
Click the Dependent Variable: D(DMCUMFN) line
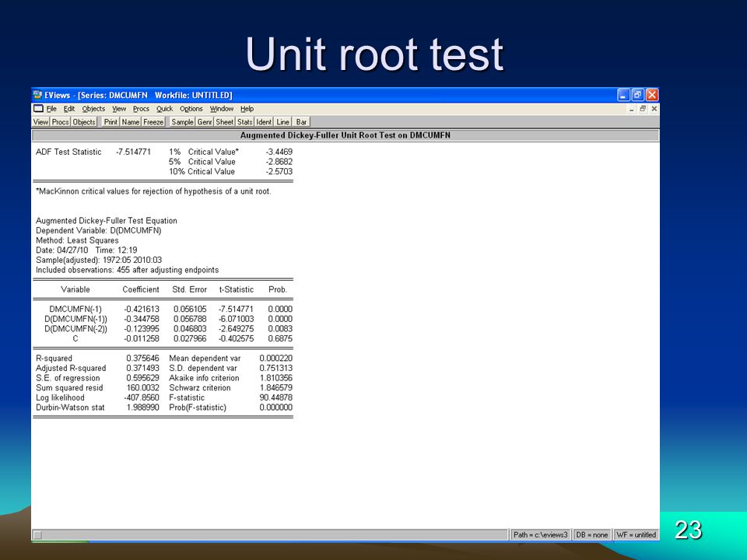pos(99,230)
